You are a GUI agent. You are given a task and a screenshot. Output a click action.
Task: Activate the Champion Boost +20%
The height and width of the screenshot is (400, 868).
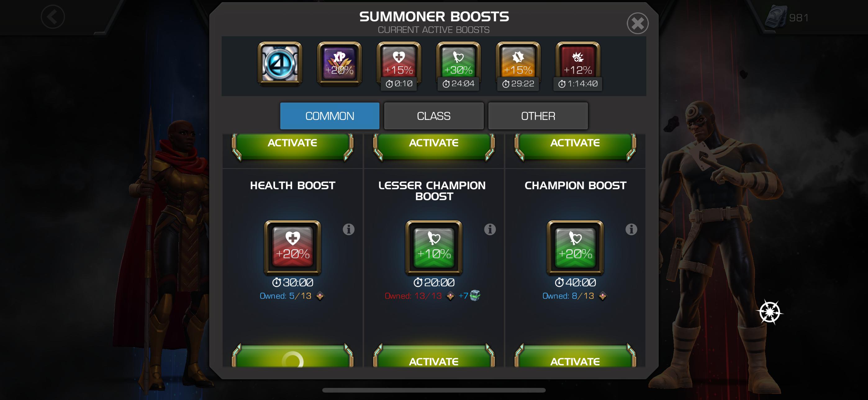[x=575, y=357]
